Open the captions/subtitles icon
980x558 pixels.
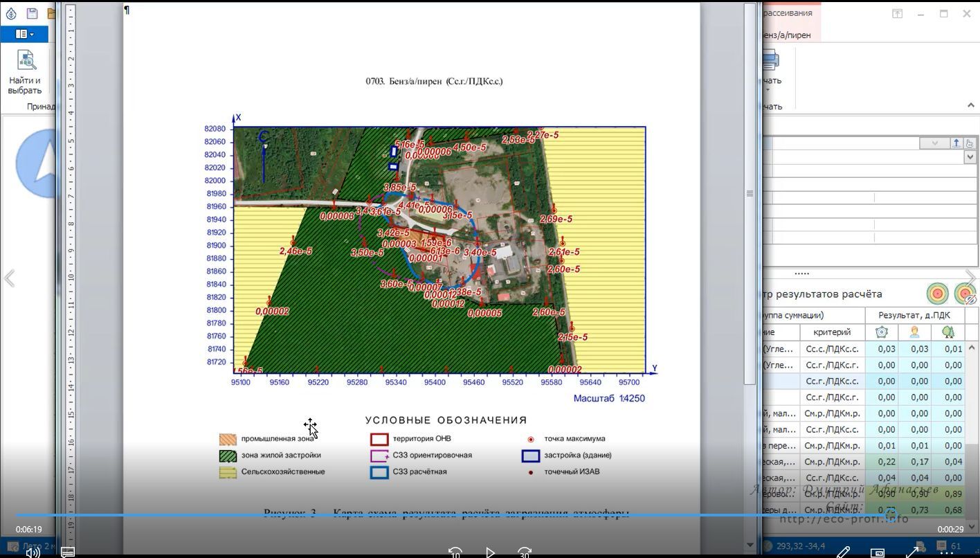(68, 552)
